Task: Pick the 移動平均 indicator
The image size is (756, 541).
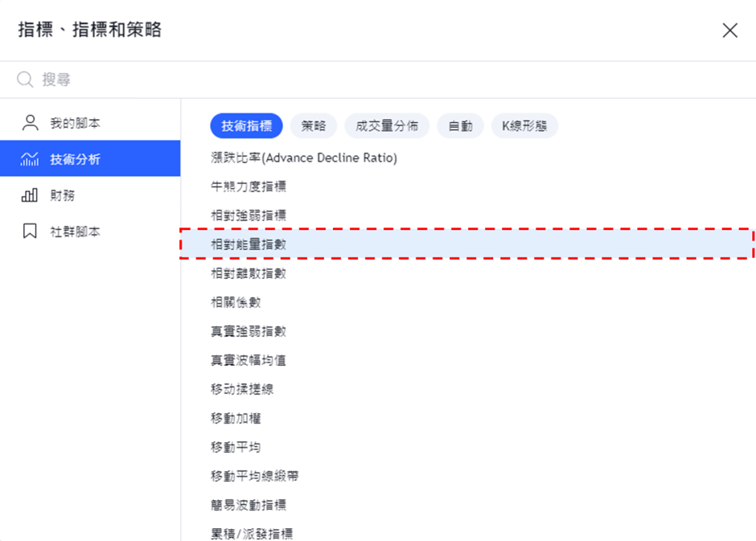Action: (236, 447)
